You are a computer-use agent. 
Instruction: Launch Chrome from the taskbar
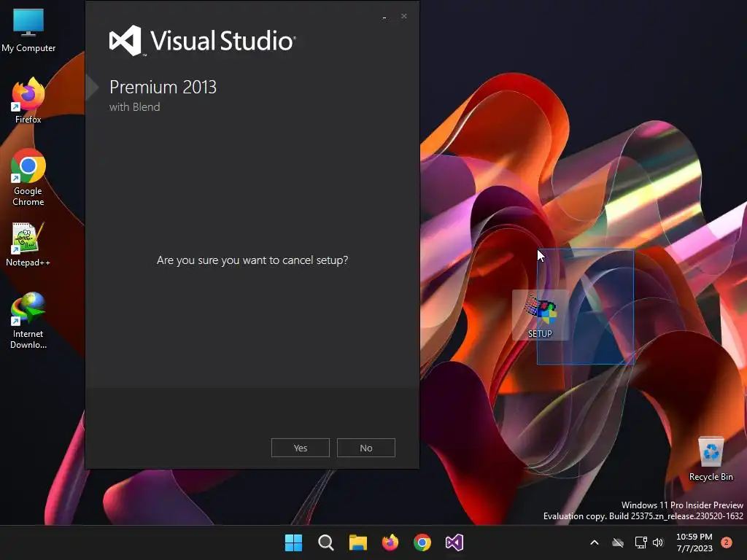point(422,542)
